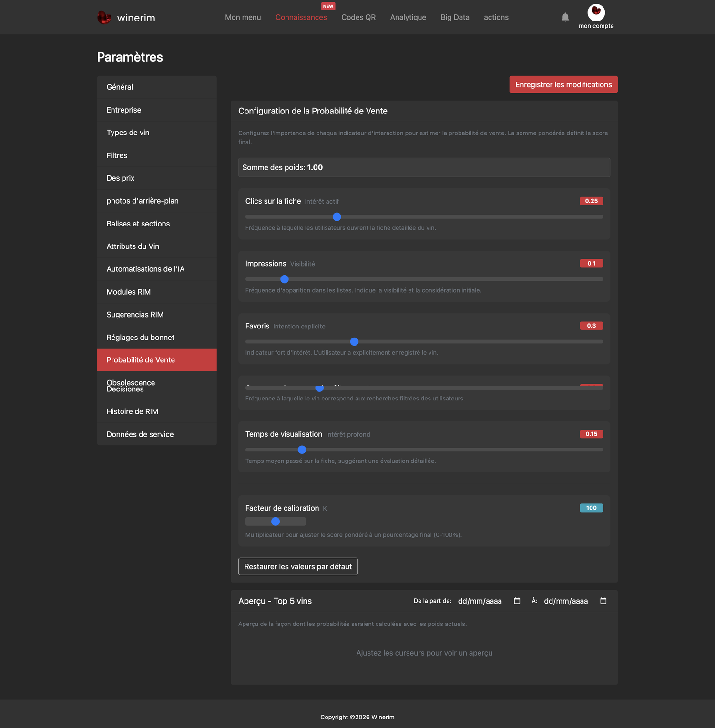Click the Winerim grape logo
This screenshot has height=728, width=715.
pyautogui.click(x=104, y=18)
